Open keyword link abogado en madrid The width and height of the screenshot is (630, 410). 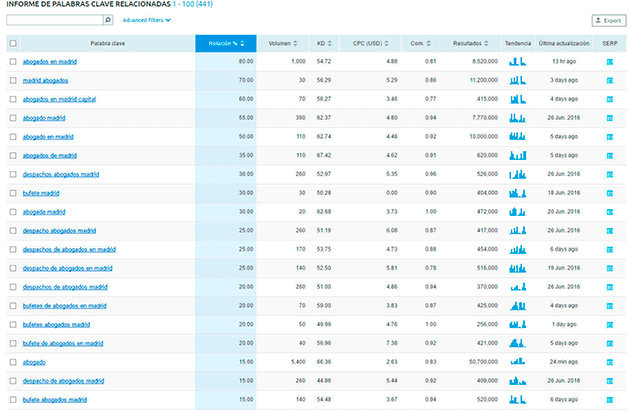tap(48, 137)
